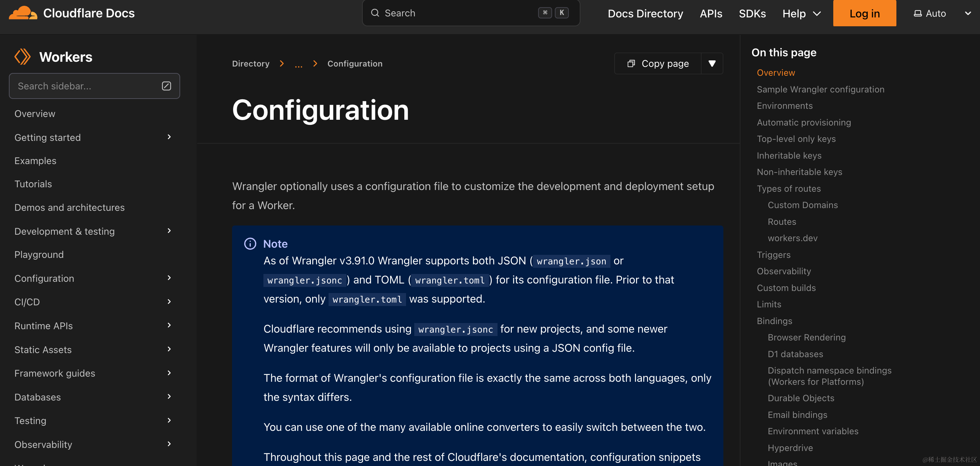980x466 pixels.
Task: Expand the Runtime APIs section
Action: click(169, 325)
